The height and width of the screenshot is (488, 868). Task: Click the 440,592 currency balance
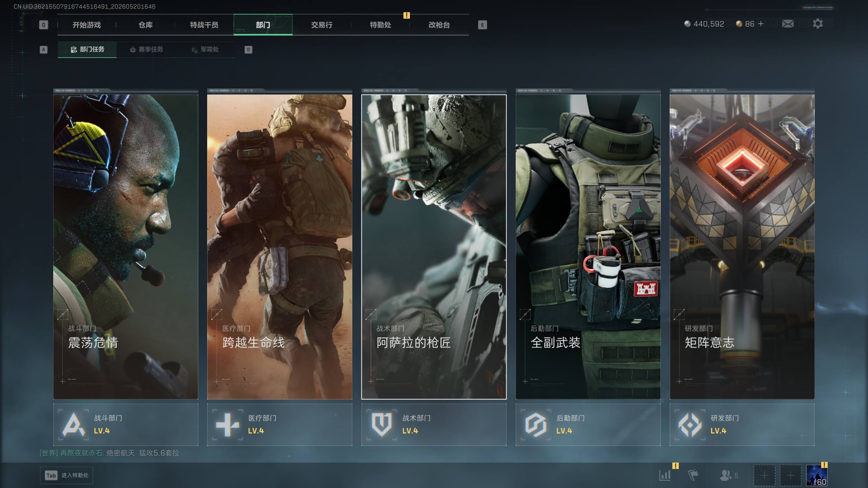point(709,24)
